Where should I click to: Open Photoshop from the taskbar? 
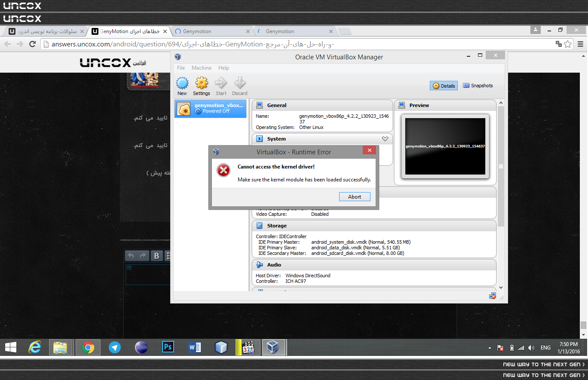tap(168, 347)
